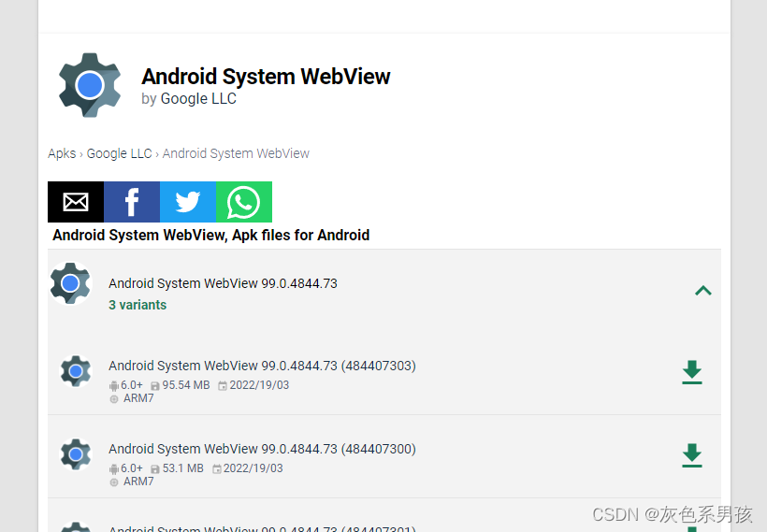The height and width of the screenshot is (532, 767).
Task: Click the 'ARM7' label of the 484407300 variant
Action: pyautogui.click(x=138, y=482)
